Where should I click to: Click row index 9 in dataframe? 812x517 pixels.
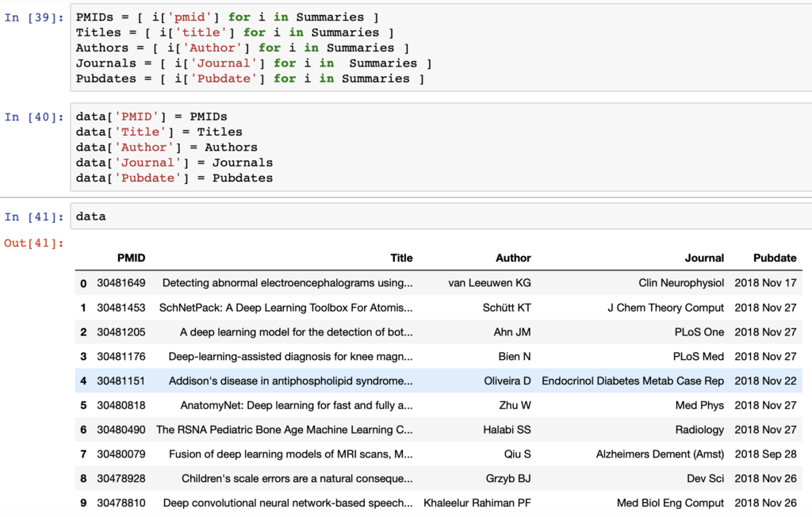coord(83,503)
